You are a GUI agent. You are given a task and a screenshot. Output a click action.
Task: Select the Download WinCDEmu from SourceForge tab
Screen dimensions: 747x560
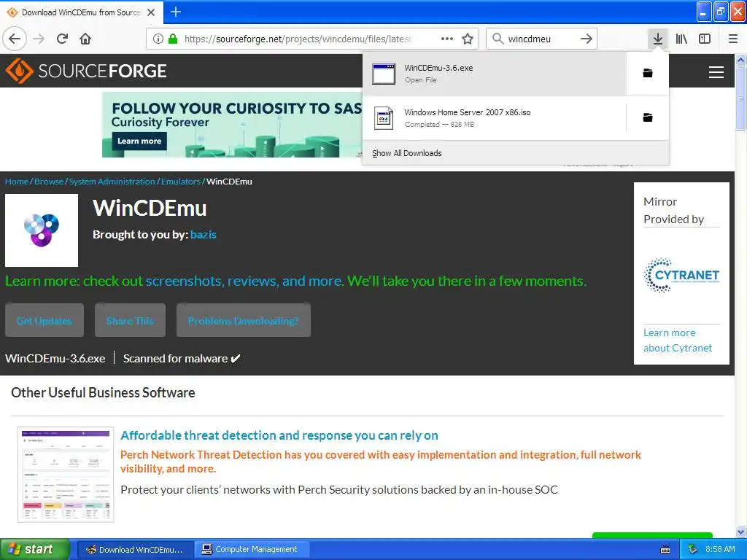(x=82, y=12)
